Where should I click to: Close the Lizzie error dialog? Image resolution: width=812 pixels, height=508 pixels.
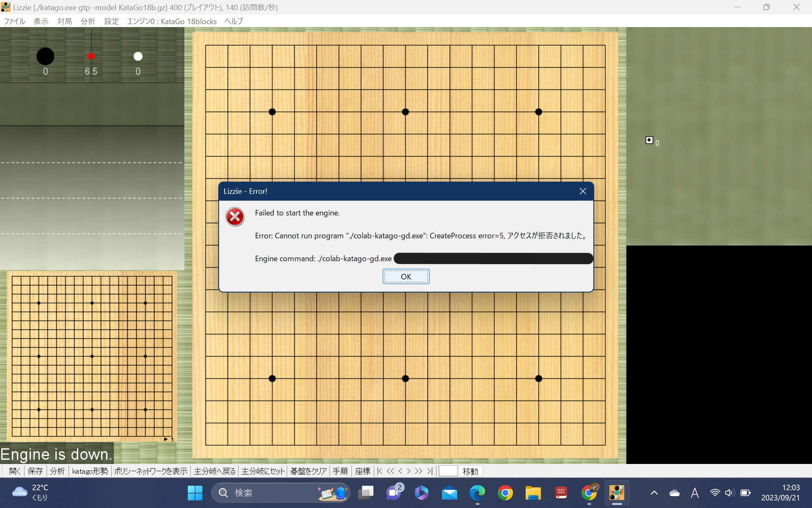pyautogui.click(x=583, y=191)
